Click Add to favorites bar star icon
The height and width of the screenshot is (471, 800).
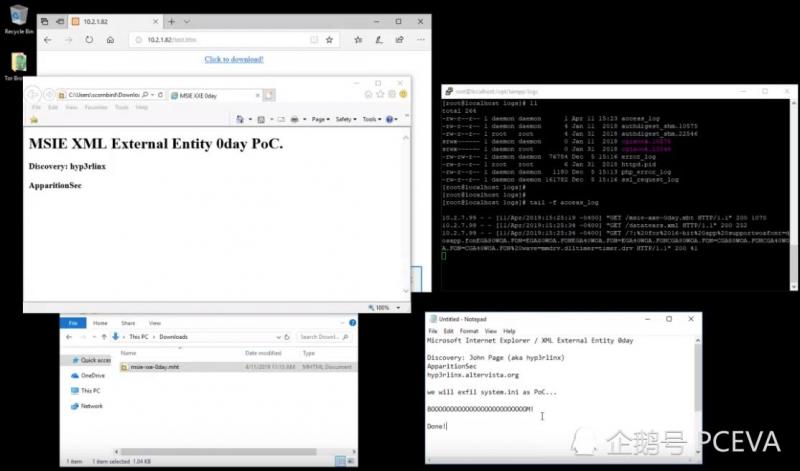click(x=34, y=119)
